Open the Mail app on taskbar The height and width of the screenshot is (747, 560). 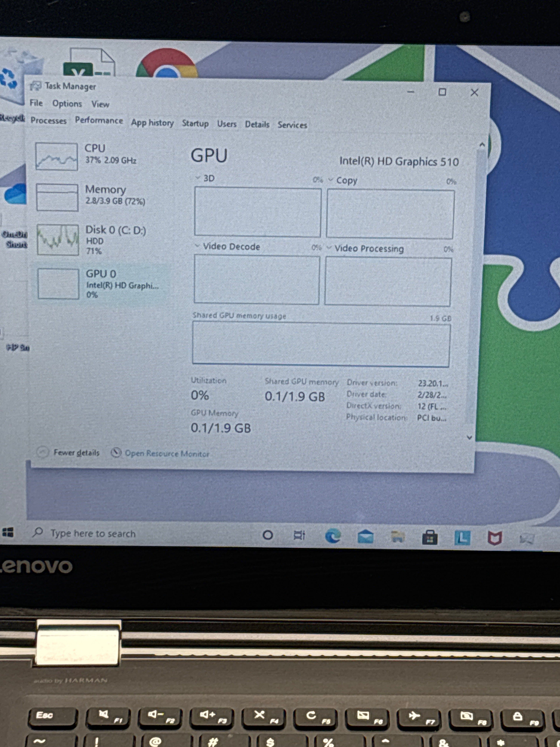click(365, 537)
